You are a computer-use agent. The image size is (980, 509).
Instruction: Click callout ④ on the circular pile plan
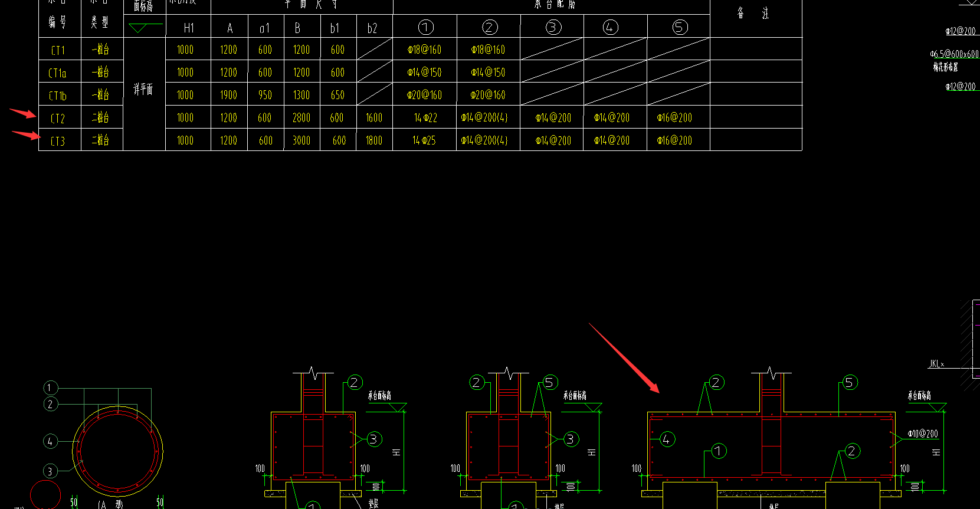[51, 441]
